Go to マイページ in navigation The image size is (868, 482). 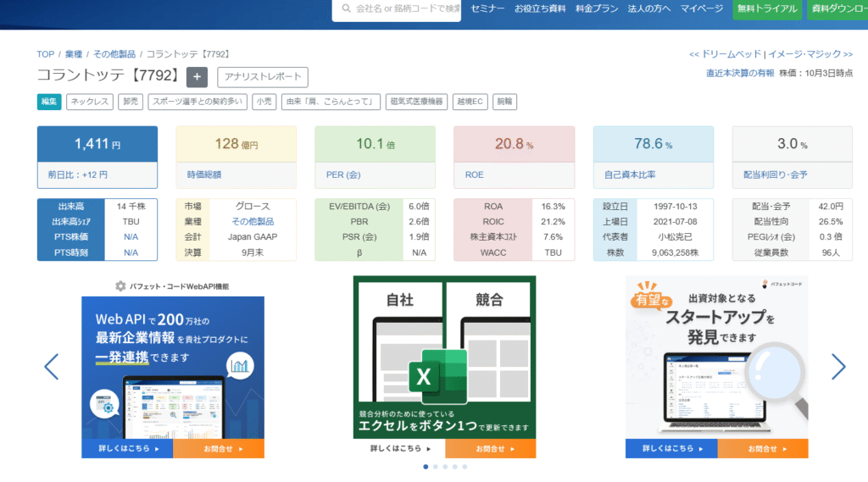701,9
